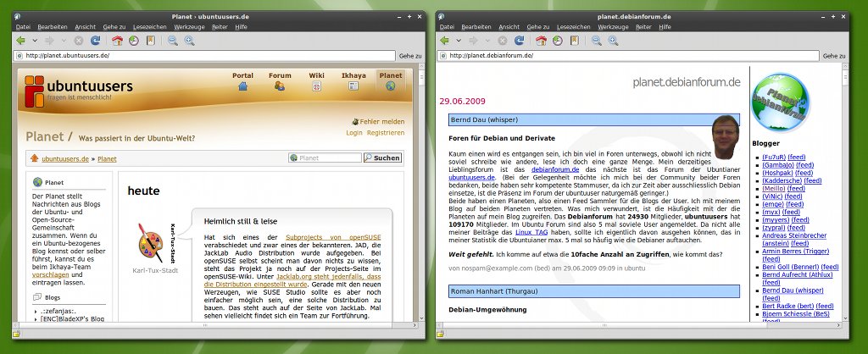
Task: Open Forum section on ubuntuusers site
Action: point(280,80)
